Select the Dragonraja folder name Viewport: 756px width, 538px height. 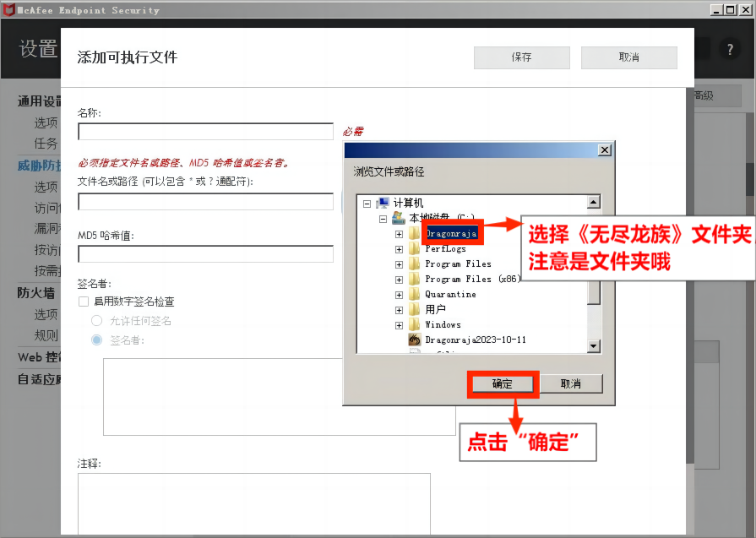tap(452, 234)
